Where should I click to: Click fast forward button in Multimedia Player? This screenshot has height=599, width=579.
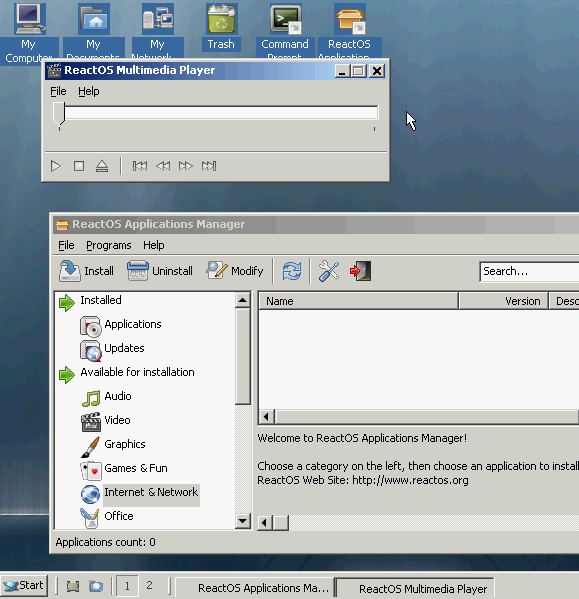click(x=186, y=166)
